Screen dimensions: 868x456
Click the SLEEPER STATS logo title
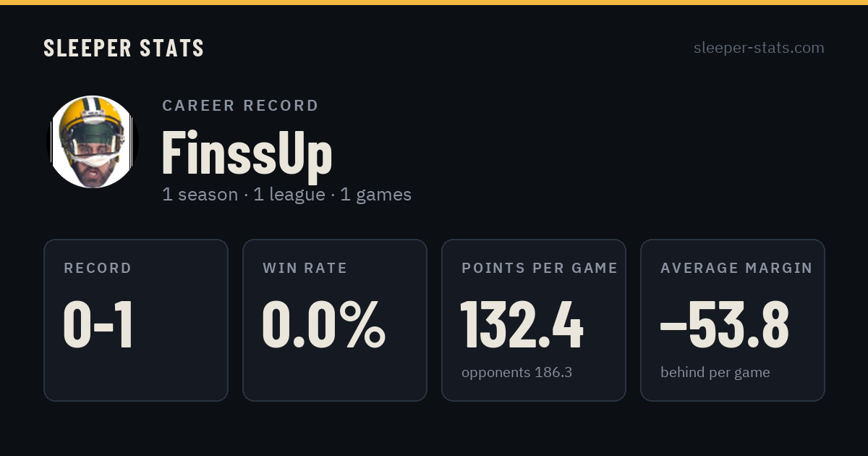(124, 48)
